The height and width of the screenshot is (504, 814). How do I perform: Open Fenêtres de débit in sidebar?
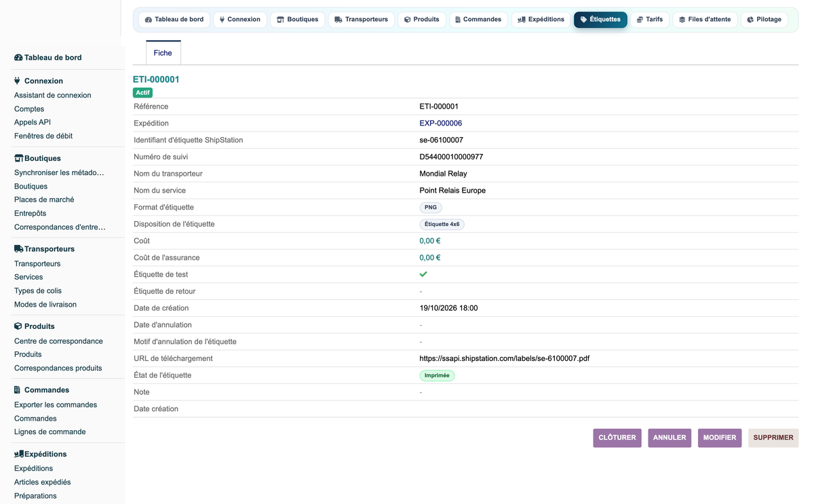(x=43, y=136)
